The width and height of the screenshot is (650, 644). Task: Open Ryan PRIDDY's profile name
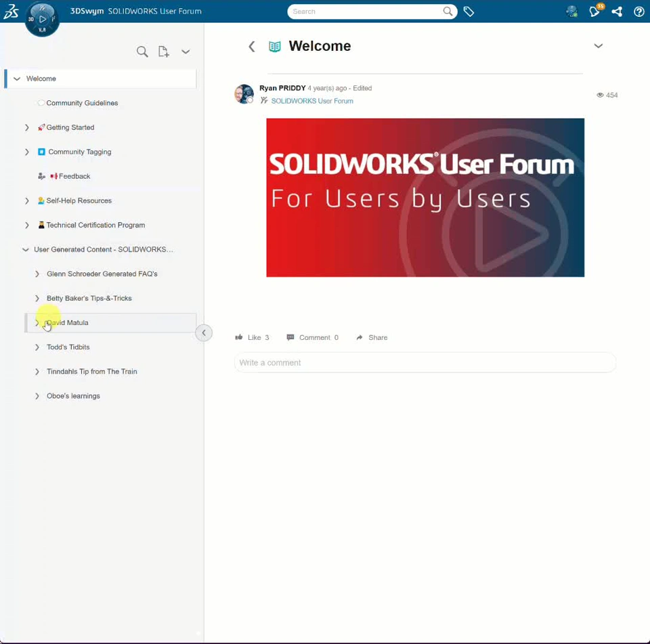[x=282, y=88]
